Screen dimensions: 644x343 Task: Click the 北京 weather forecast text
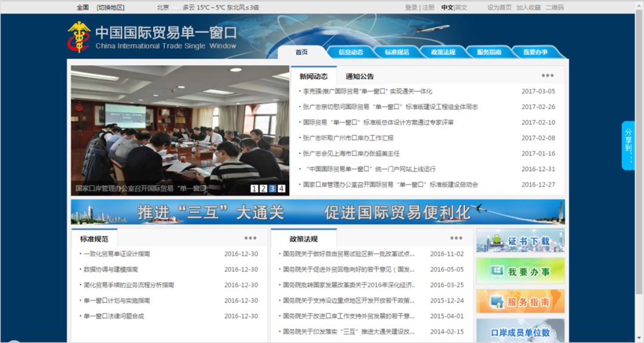(208, 7)
